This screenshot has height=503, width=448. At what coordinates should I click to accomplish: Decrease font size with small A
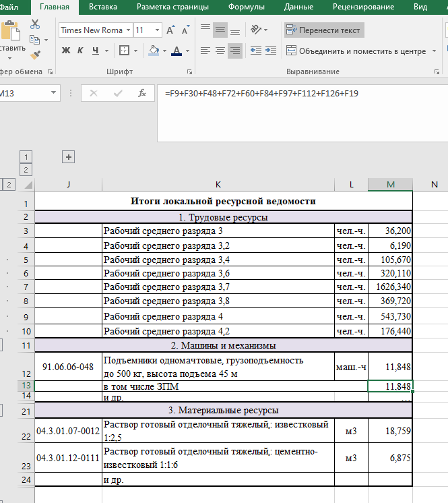coord(185,30)
